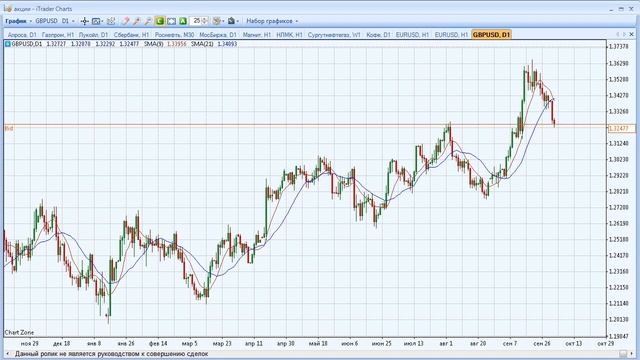
Task: Switch to the Лукойл, D1 tab
Action: 93,35
